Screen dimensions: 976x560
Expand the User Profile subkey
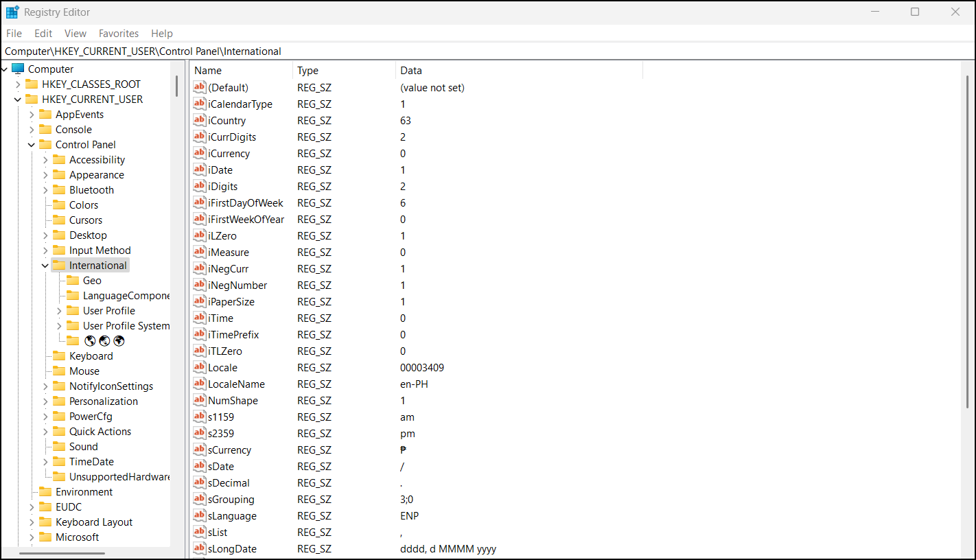(x=59, y=311)
